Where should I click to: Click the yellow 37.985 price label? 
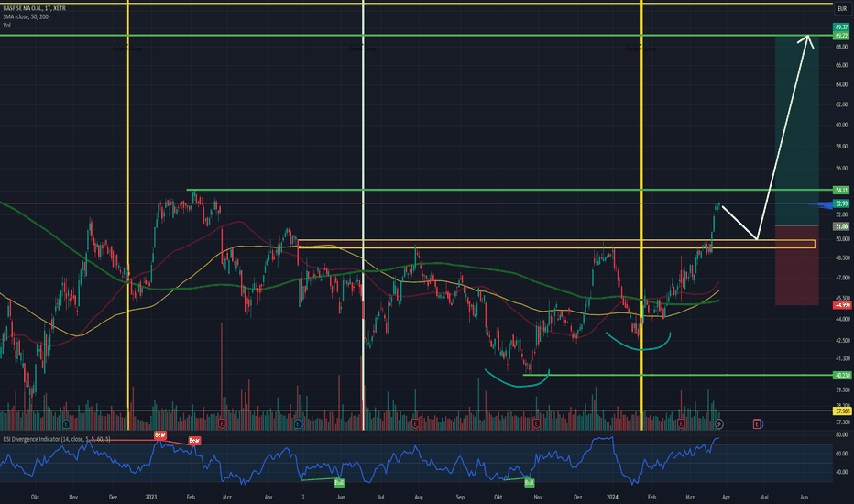click(x=841, y=411)
